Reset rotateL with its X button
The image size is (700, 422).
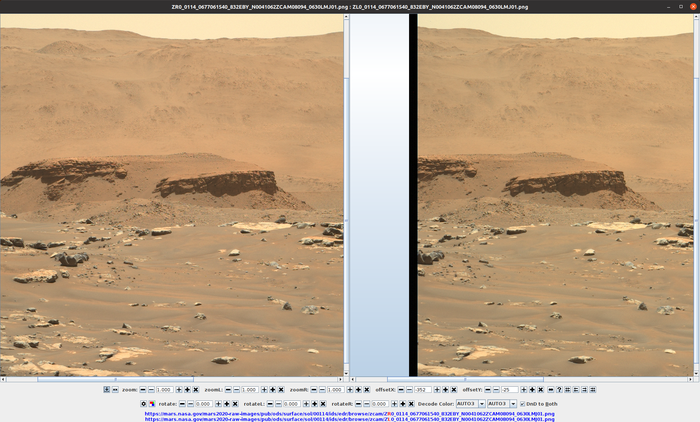(323, 404)
